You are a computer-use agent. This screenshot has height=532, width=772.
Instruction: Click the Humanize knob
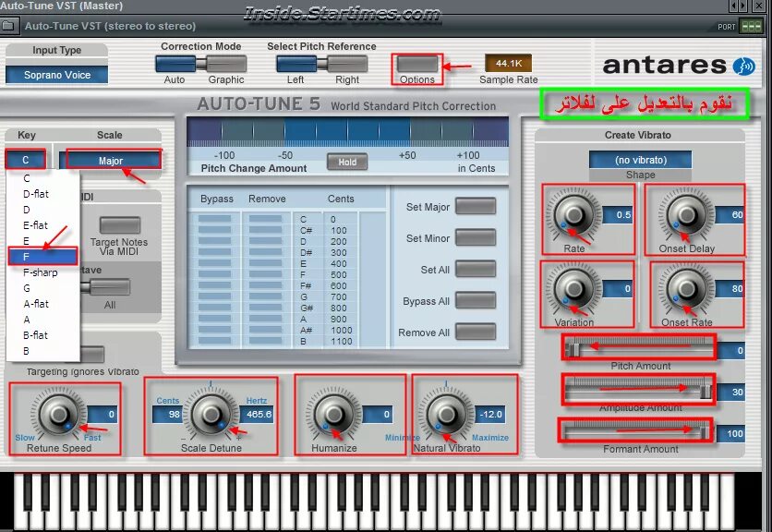tap(334, 414)
